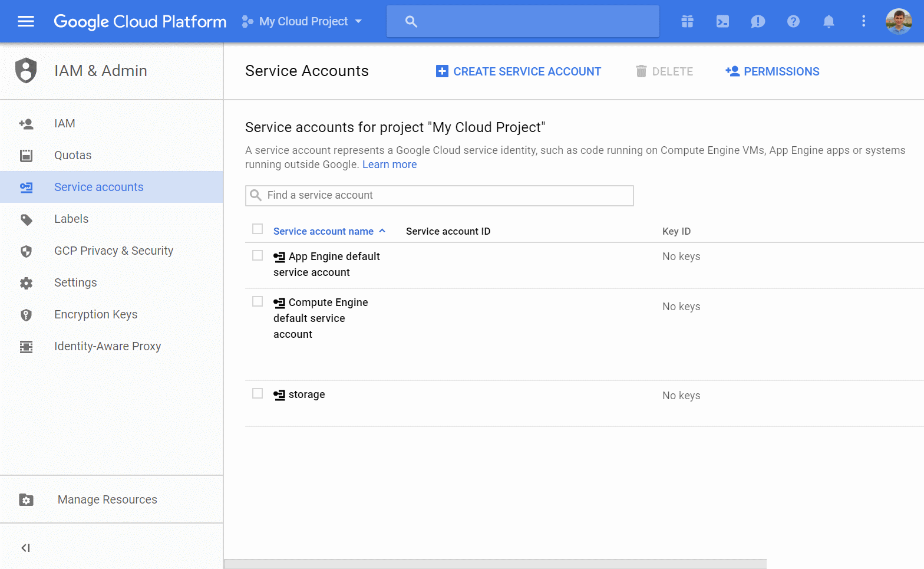Viewport: 924px width, 569px height.
Task: Open the gift free trial icon
Action: click(x=687, y=22)
